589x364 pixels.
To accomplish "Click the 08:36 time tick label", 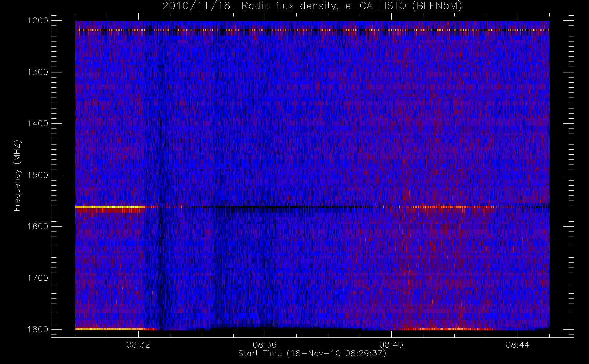I will coord(265,345).
